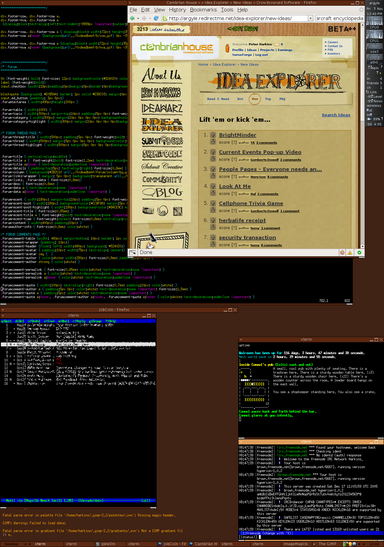Click the search box containing 'aircraft encyclopedia'
384x547 pixels.
pos(339,18)
